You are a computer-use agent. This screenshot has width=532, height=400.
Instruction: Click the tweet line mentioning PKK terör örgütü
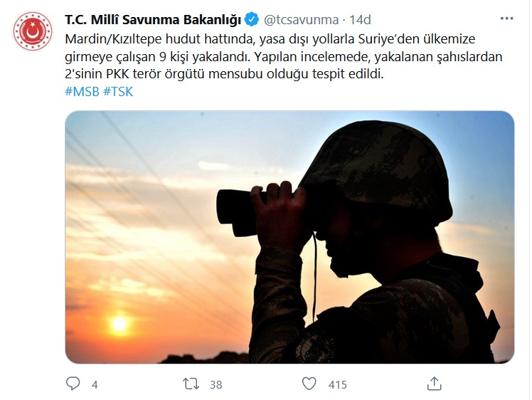[x=224, y=74]
